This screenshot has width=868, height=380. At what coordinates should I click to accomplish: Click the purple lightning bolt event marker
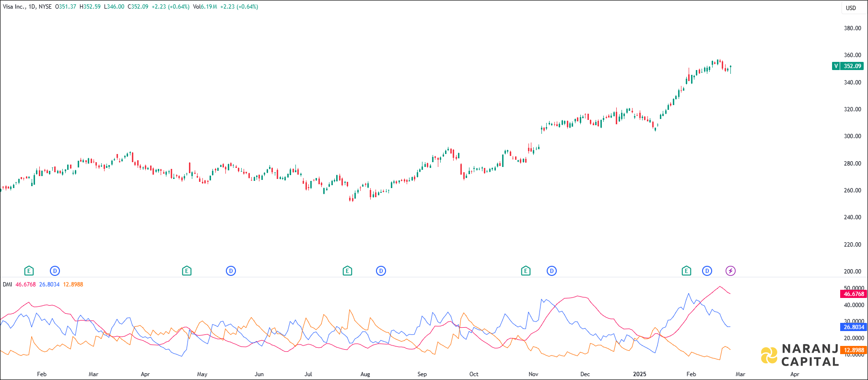click(730, 271)
